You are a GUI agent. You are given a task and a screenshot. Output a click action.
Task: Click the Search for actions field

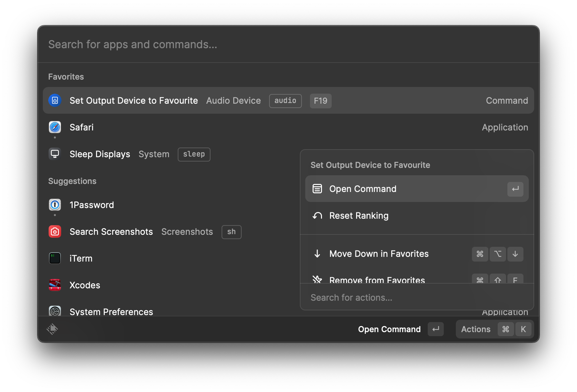point(351,297)
